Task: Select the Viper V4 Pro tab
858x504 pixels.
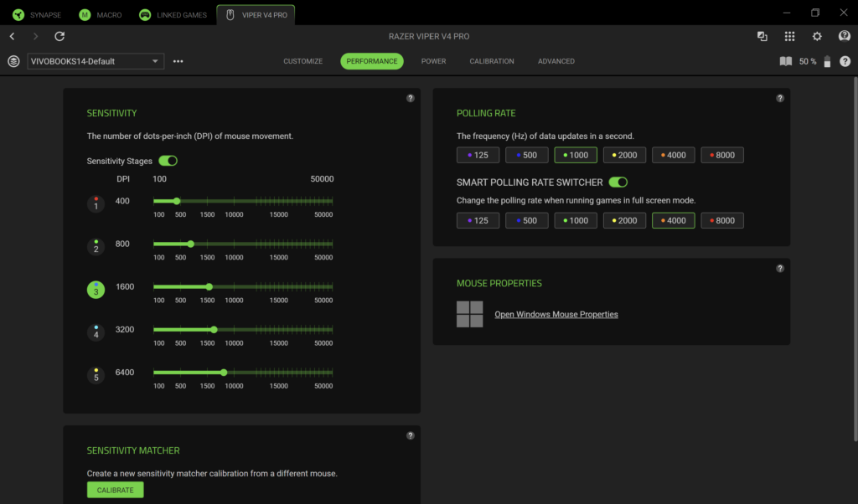Action: [x=256, y=15]
